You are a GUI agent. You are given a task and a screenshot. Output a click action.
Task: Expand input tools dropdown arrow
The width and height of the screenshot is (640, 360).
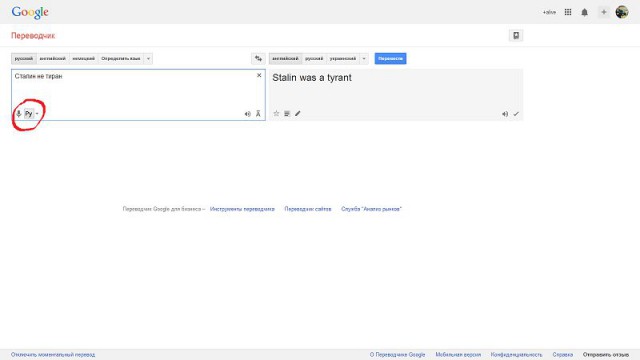point(37,113)
